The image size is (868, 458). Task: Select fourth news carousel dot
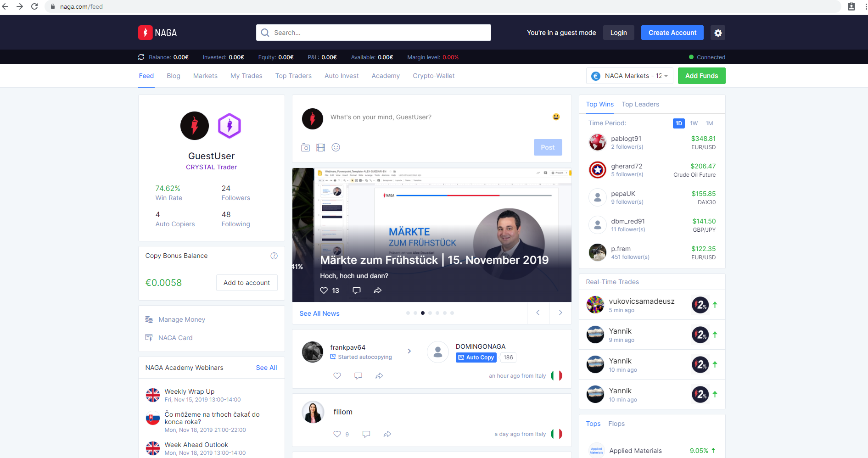coord(430,313)
